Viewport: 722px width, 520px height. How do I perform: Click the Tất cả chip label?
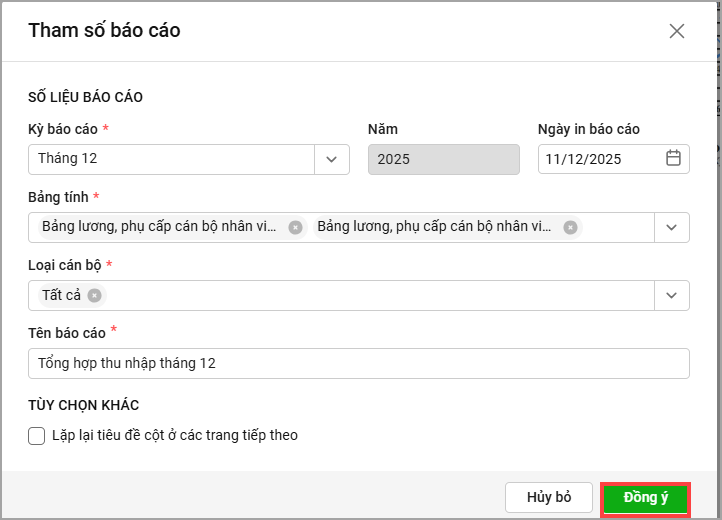coord(61,295)
